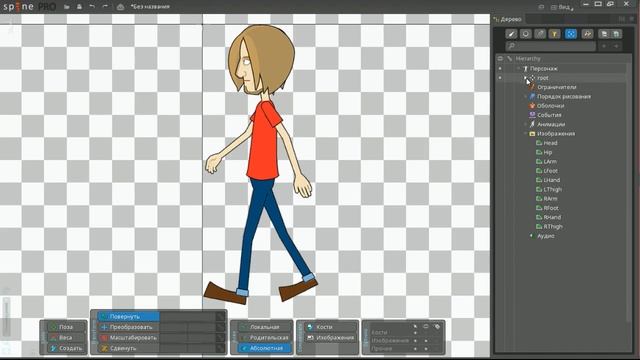Expand the Анимации node
The height and width of the screenshot is (360, 640).
pos(525,124)
